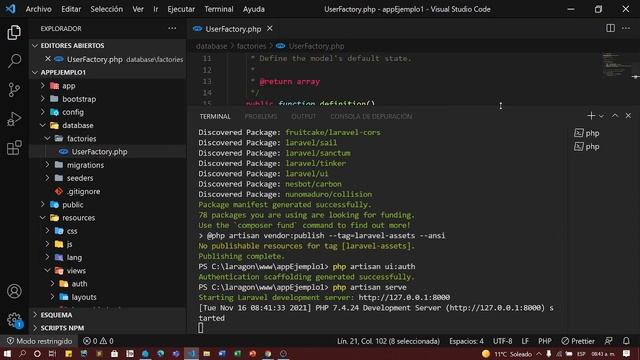Collapse the database folder
This screenshot has height=360, width=640.
[x=108, y=125]
